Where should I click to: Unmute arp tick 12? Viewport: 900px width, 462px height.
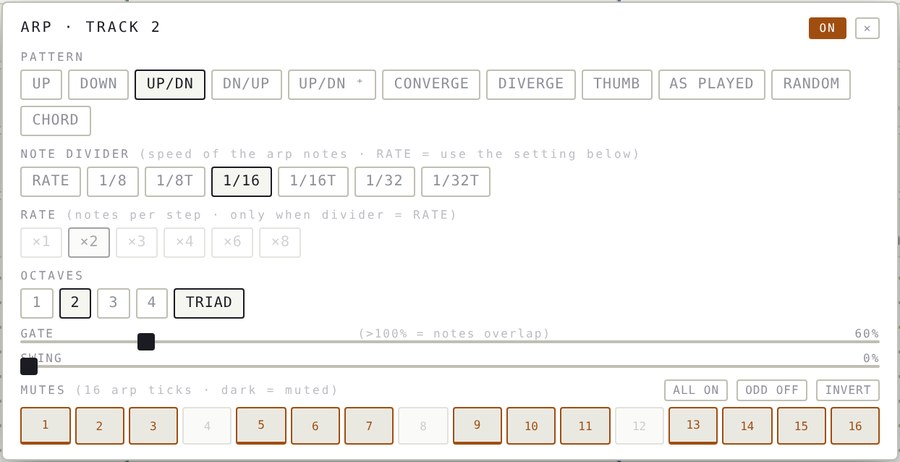point(639,426)
